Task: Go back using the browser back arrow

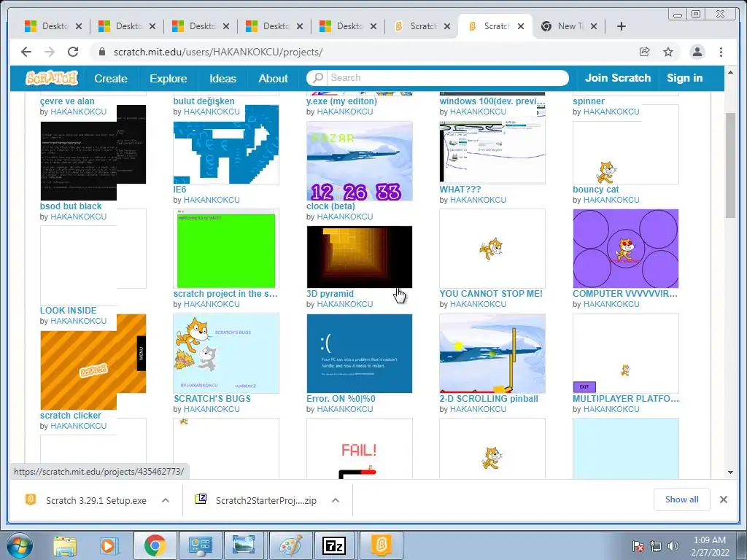Action: point(26,52)
